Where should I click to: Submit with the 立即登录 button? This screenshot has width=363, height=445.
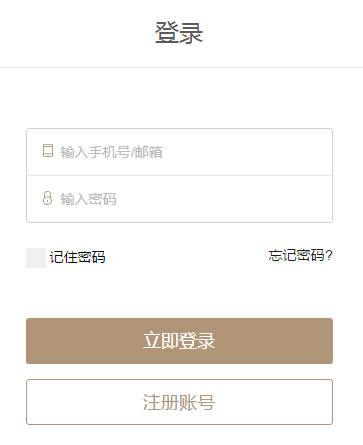pyautogui.click(x=179, y=341)
